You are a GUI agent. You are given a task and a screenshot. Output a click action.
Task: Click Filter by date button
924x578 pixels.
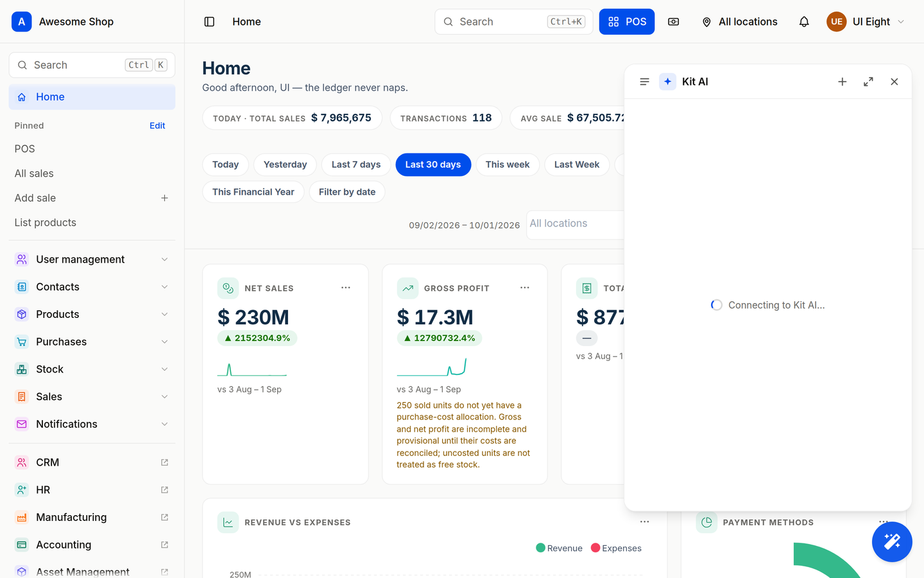347,192
